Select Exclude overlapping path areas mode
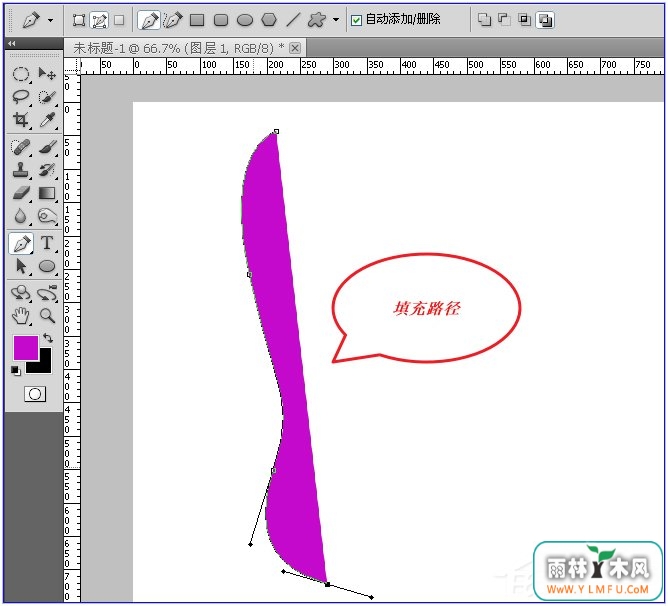The image size is (668, 606). coord(545,20)
